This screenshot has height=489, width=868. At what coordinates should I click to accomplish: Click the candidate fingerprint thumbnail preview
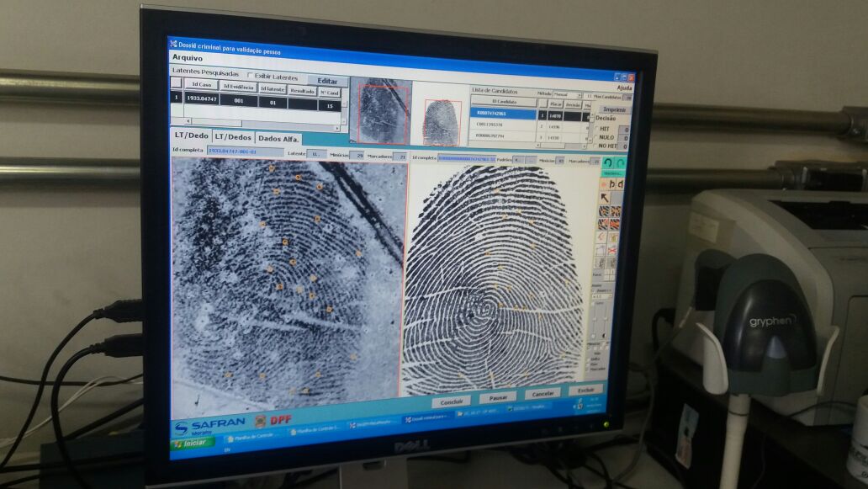(441, 121)
